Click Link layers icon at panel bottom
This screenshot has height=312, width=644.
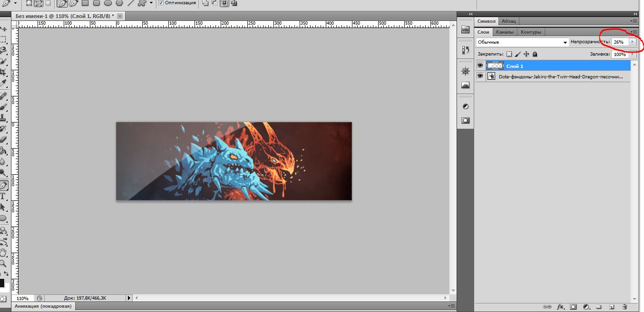[547, 307]
